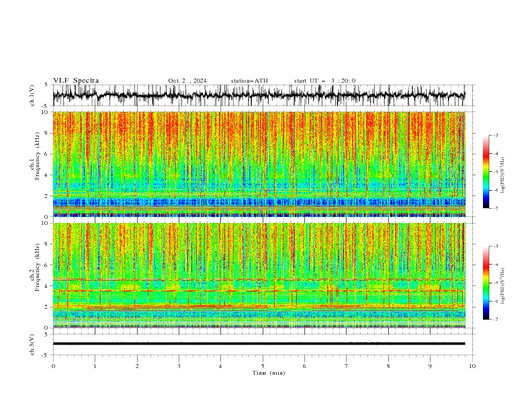Click inside the ch.1 spectrogram panel
This screenshot has width=532, height=411.
[x=259, y=164]
